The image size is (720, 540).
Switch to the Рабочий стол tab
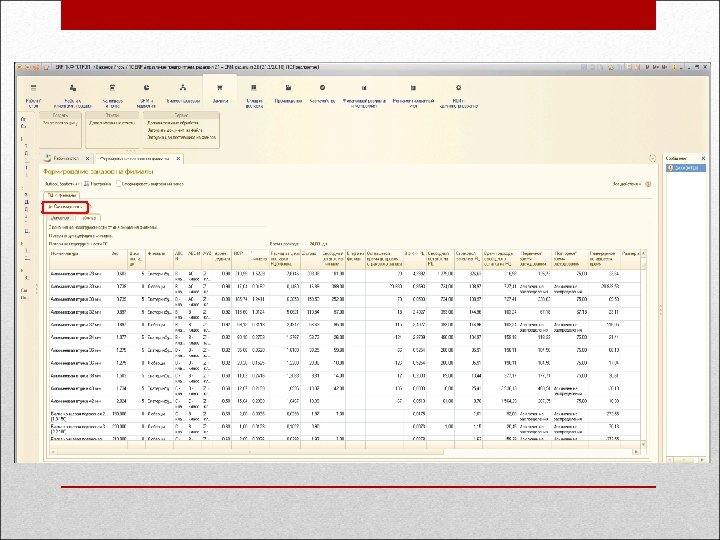67,159
